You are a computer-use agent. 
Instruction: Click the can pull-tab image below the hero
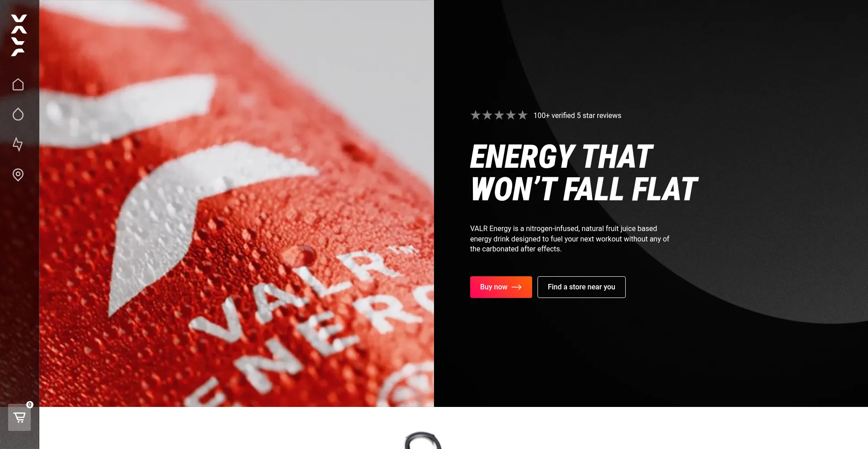tap(423, 440)
